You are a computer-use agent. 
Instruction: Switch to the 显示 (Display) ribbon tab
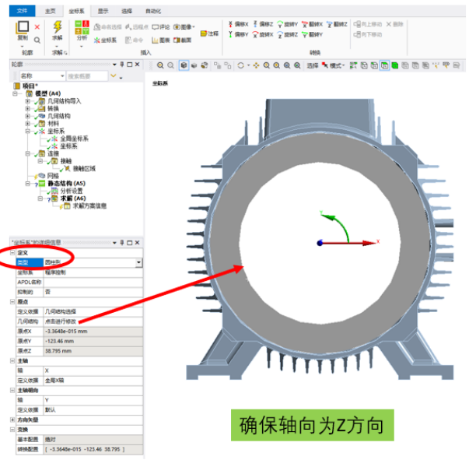pyautogui.click(x=103, y=11)
